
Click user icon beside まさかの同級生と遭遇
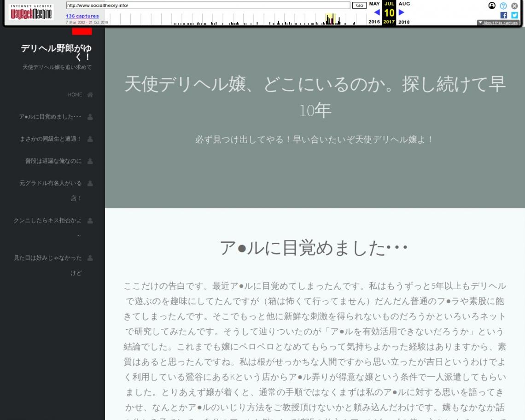pyautogui.click(x=90, y=139)
